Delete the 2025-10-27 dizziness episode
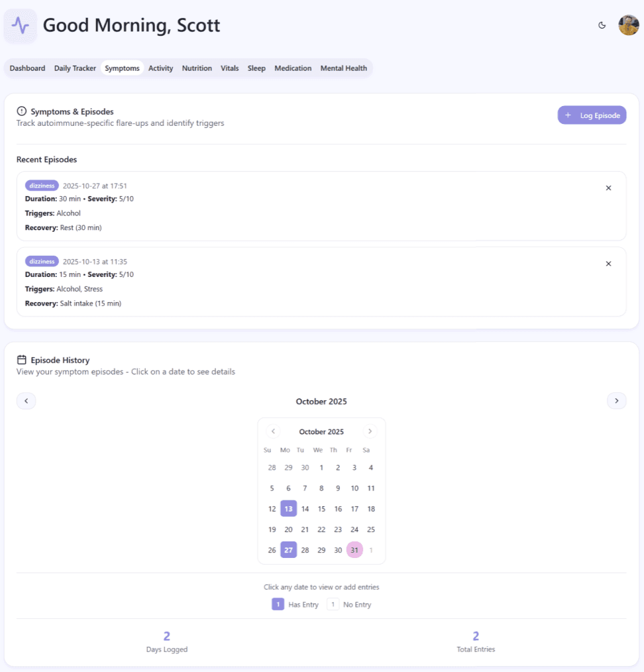This screenshot has width=644, height=672. pyautogui.click(x=608, y=188)
